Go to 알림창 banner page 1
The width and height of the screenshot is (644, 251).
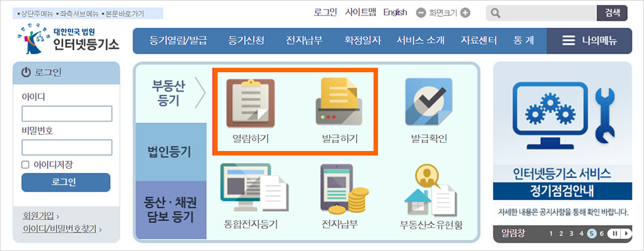click(551, 234)
